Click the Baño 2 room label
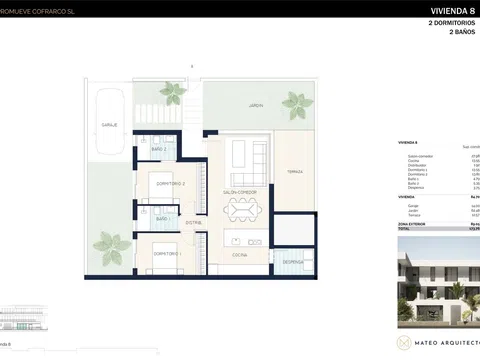Viewport: 480px width, 360px height. [159, 149]
